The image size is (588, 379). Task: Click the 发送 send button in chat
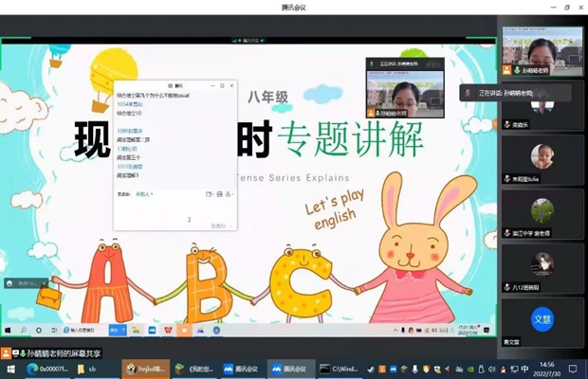tap(216, 226)
